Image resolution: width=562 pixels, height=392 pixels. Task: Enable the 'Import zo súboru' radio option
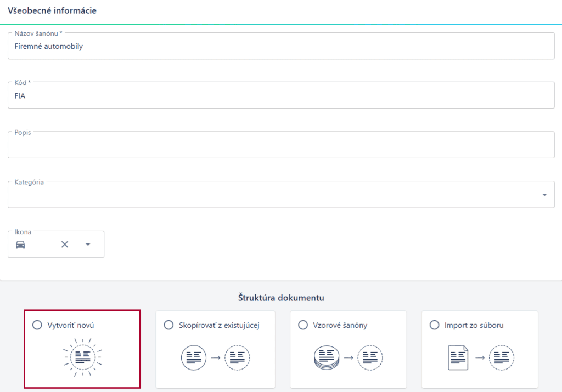(435, 325)
